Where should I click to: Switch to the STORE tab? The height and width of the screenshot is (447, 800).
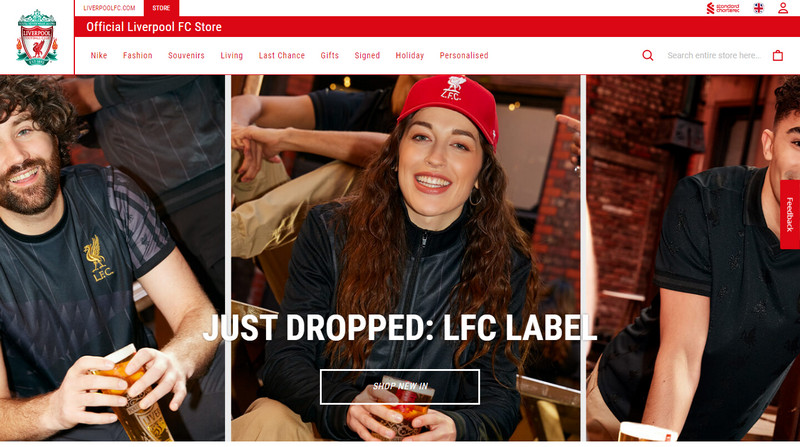161,8
